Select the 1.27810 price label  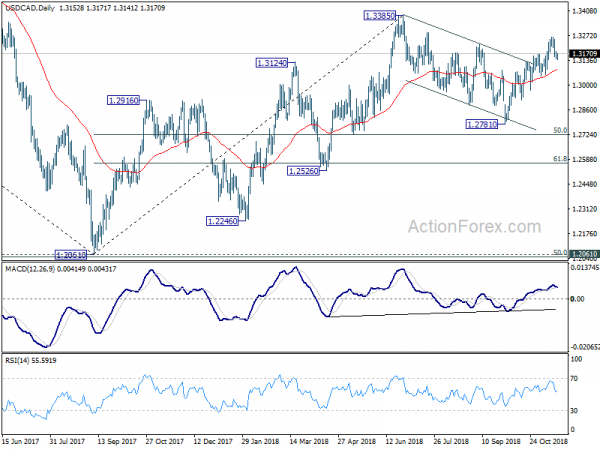482,124
